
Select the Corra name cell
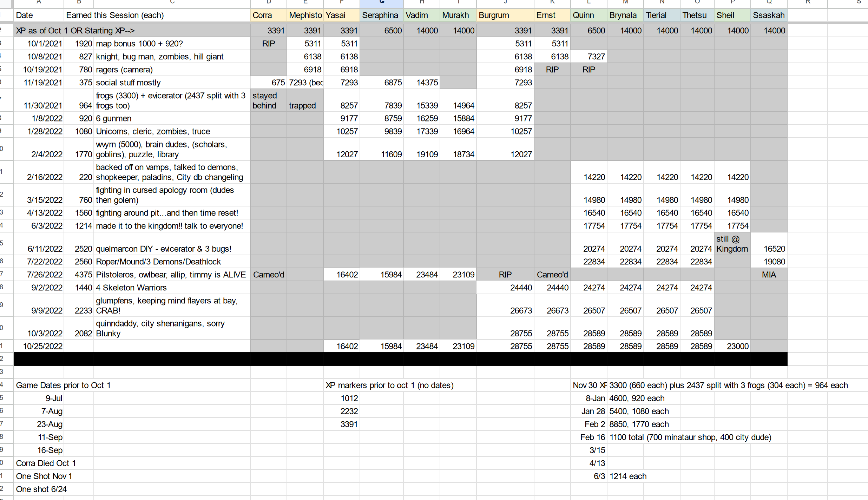coord(268,15)
